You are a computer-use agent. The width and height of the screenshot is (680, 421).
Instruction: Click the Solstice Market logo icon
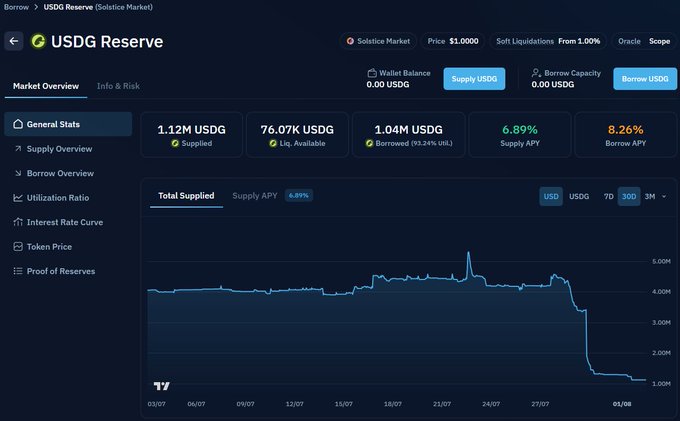(350, 41)
